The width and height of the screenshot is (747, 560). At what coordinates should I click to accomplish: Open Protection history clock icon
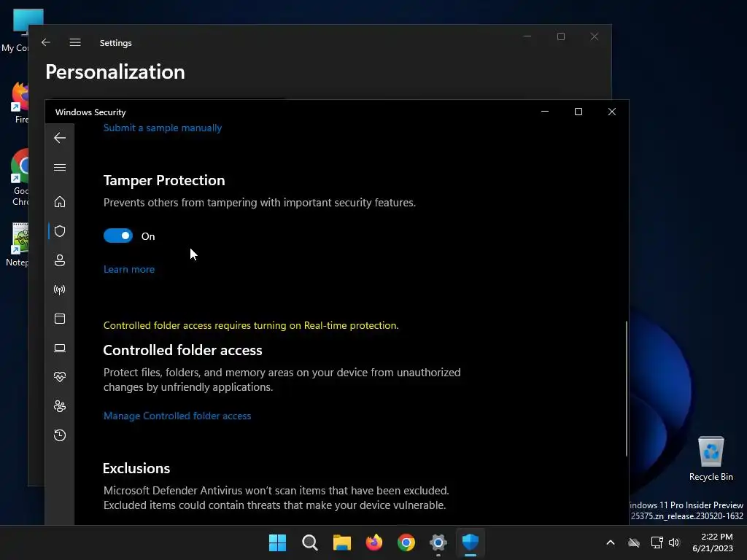pyautogui.click(x=60, y=435)
